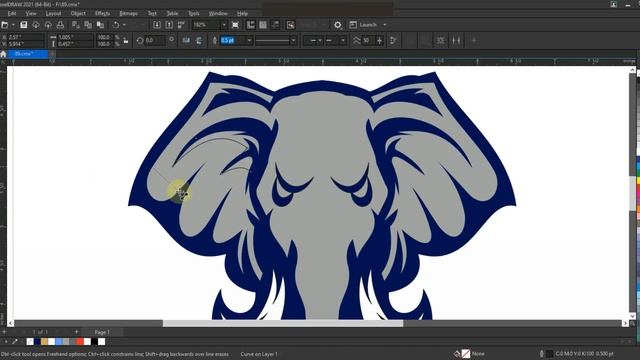Open the Tools menu
Viewport: 640px width, 360px height.
(193, 13)
